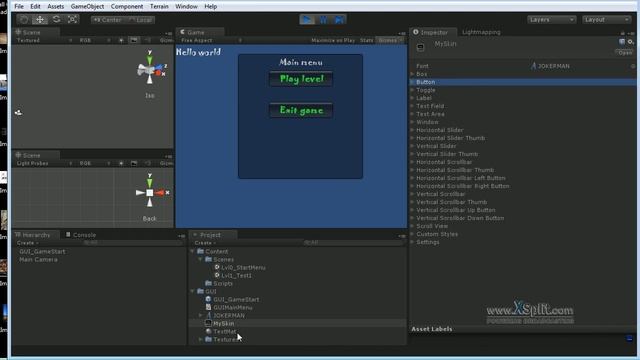Toggle handle rotation Local button

[x=139, y=20]
